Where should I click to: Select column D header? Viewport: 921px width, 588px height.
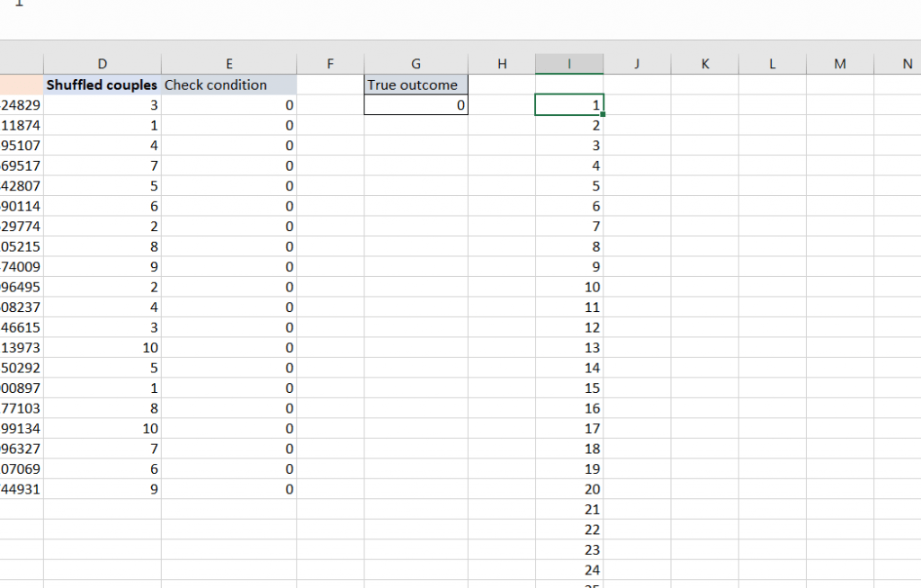click(x=102, y=64)
